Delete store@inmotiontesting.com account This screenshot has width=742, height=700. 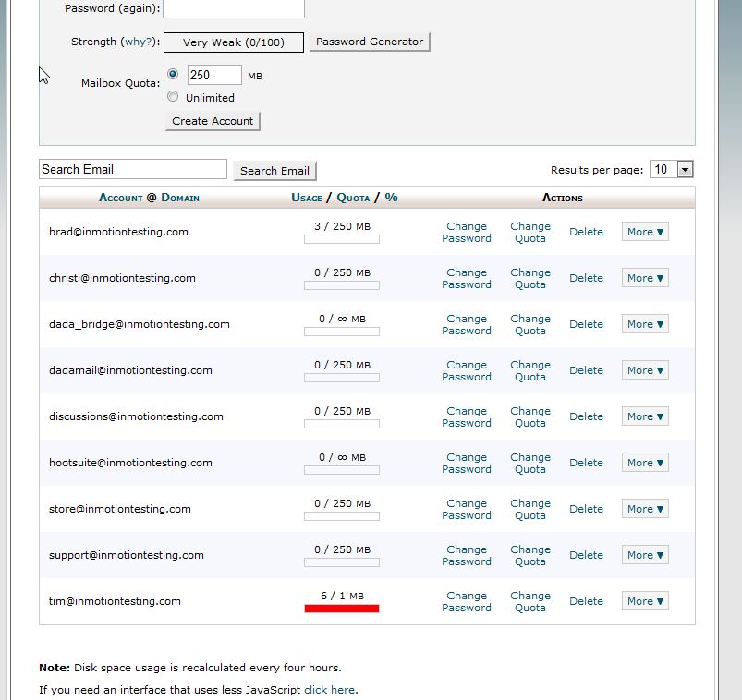coord(586,509)
